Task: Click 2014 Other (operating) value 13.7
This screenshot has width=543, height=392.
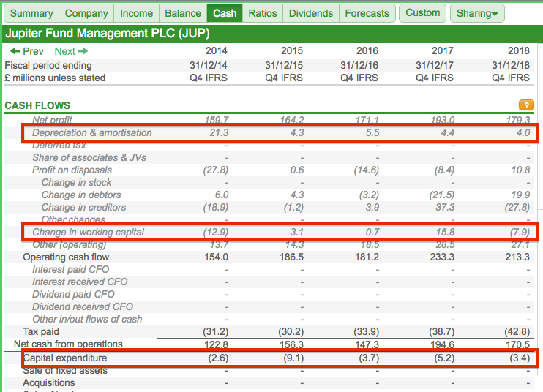Action: [219, 244]
